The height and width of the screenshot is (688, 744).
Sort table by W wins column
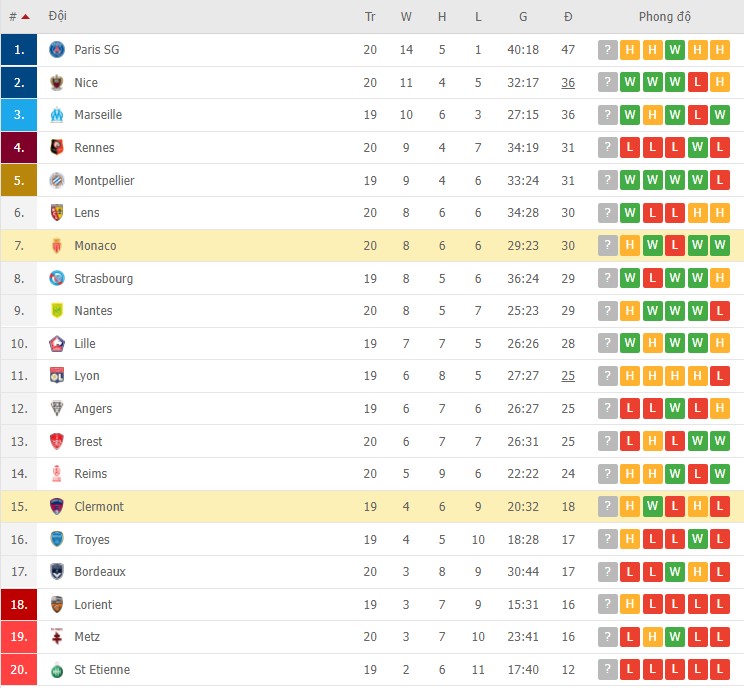tap(406, 17)
